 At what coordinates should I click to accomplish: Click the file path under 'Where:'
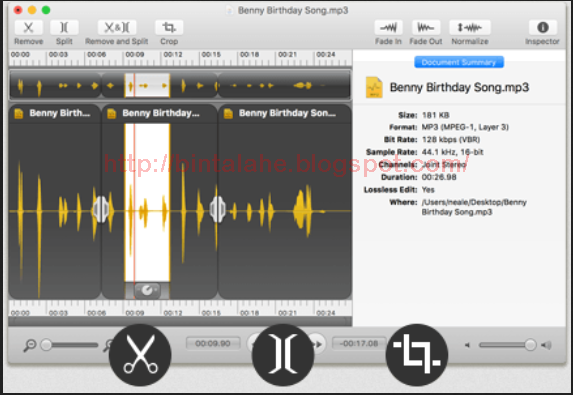click(474, 207)
